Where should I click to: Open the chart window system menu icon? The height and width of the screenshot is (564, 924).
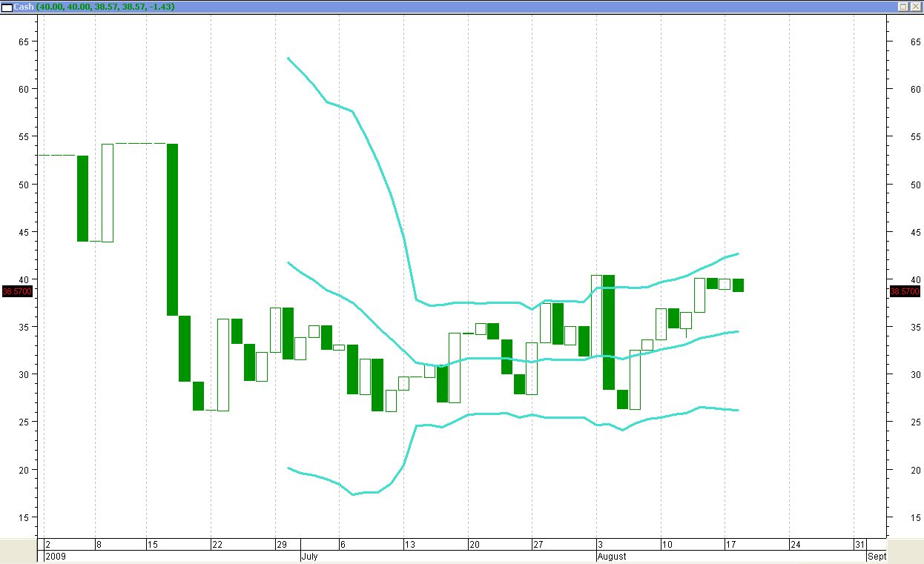tap(7, 6)
